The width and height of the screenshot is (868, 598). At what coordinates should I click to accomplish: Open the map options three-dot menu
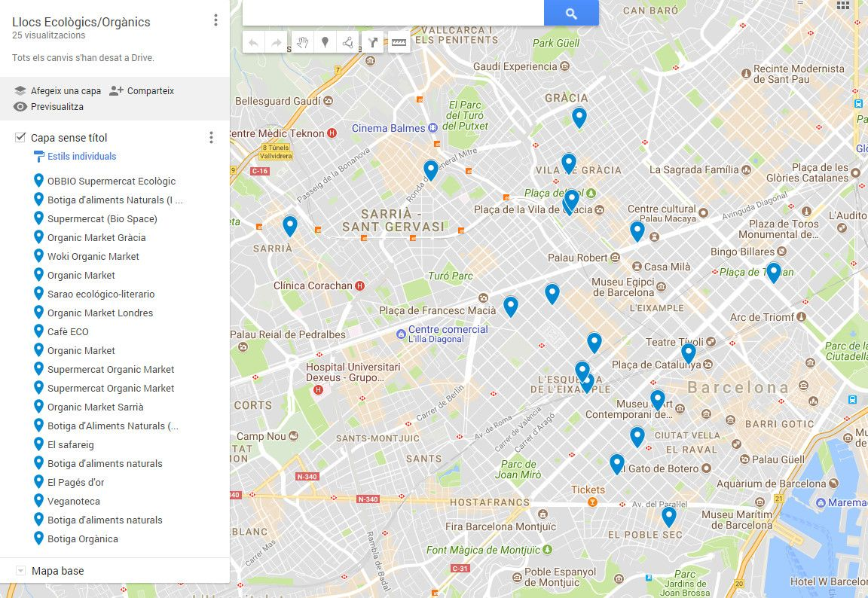point(215,20)
